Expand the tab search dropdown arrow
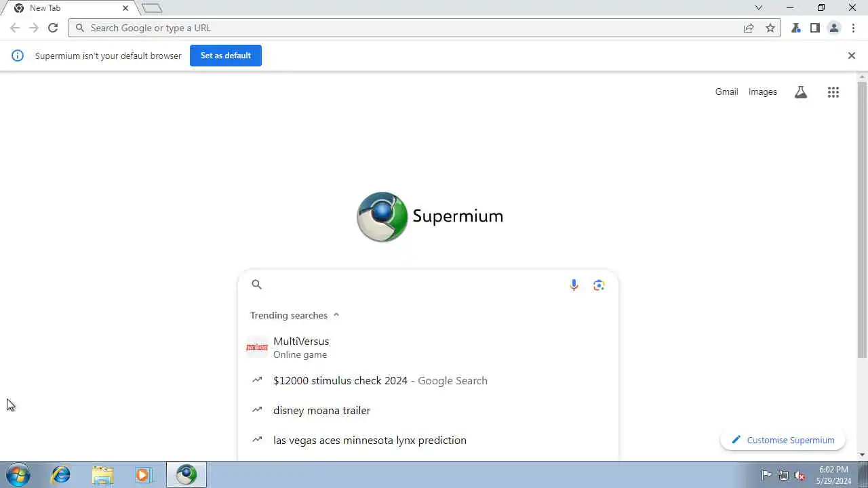The height and width of the screenshot is (488, 868). click(759, 8)
